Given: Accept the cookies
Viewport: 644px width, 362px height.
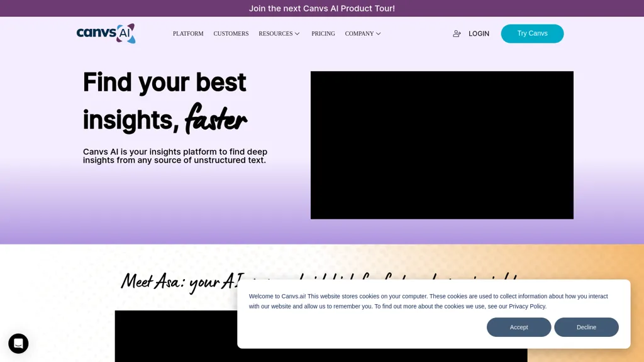Looking at the screenshot, I should click(x=519, y=327).
